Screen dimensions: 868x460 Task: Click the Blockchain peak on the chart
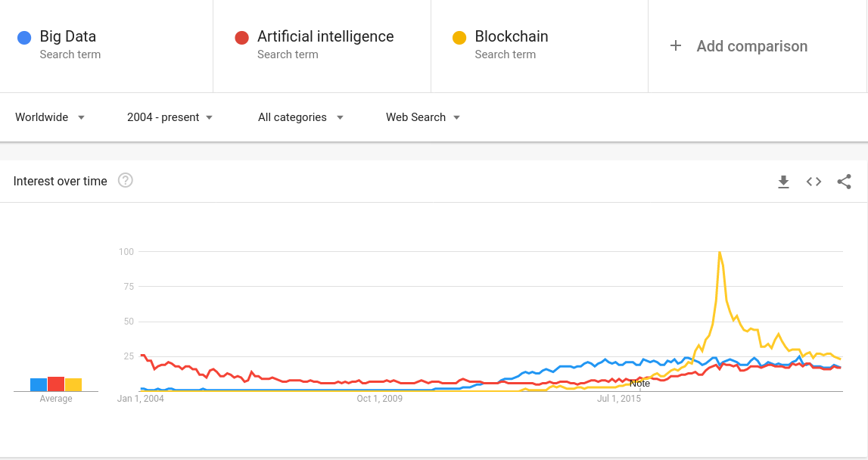719,253
